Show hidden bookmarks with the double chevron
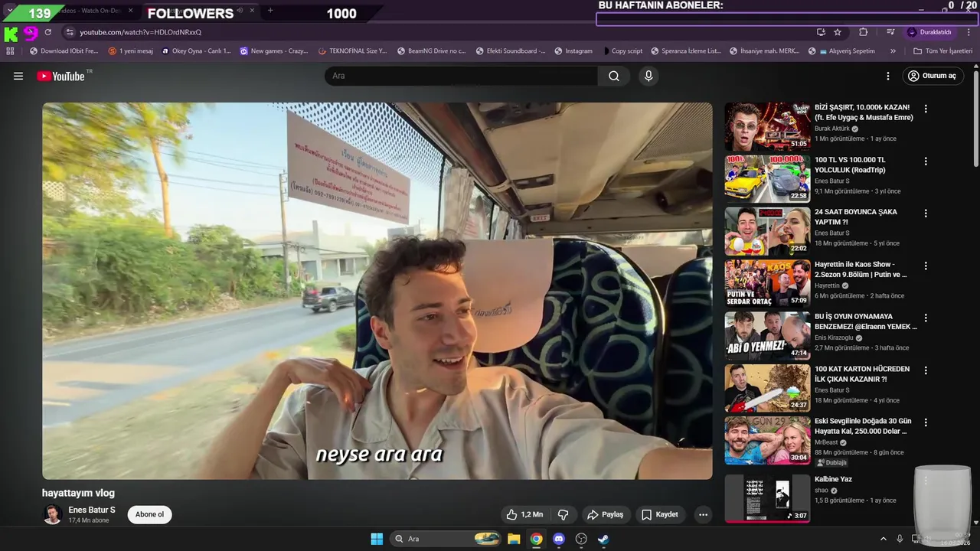 pos(893,51)
